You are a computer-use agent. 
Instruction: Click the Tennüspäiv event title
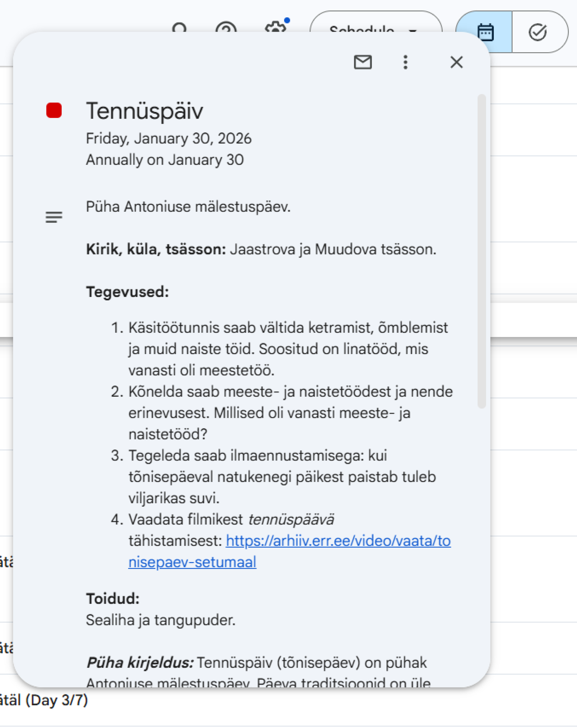145,111
